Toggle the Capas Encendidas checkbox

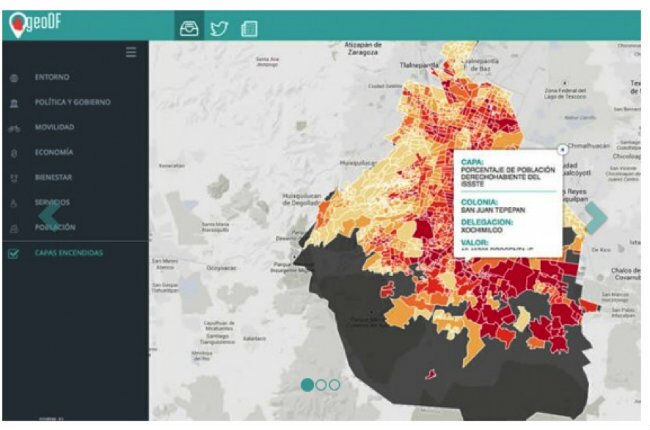pos(13,253)
